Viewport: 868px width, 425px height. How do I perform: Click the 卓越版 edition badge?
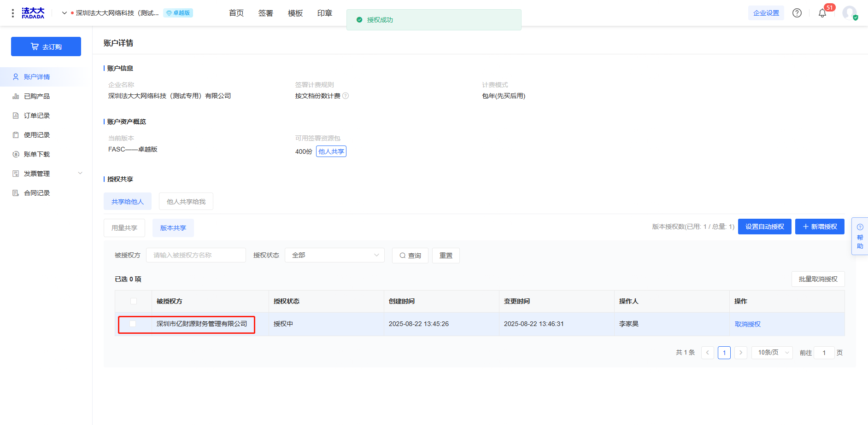pos(178,13)
